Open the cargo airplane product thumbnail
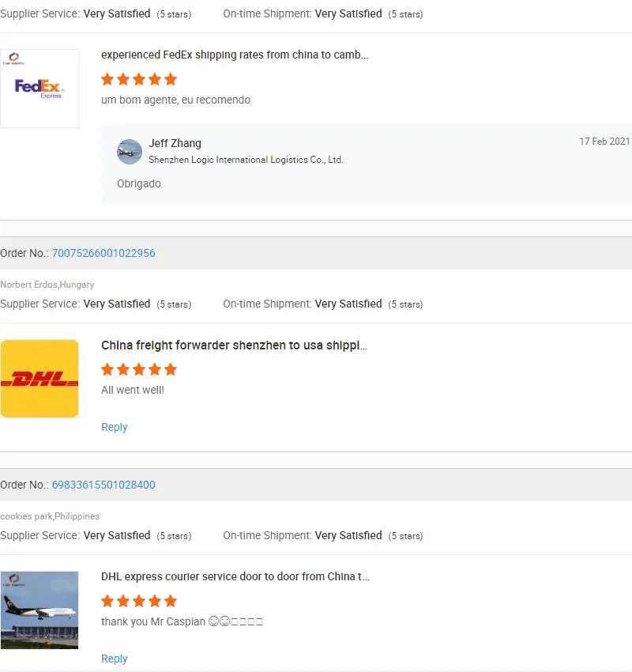 (39, 610)
